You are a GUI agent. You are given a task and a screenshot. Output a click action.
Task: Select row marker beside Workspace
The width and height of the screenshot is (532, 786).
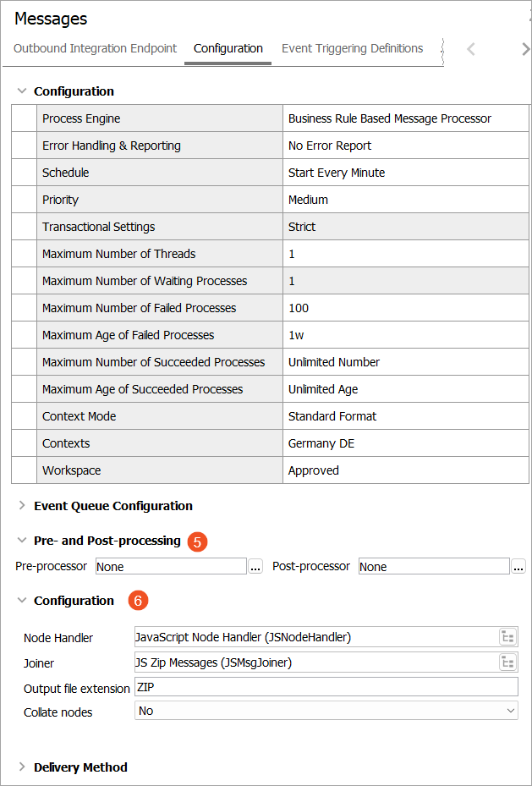[25, 470]
